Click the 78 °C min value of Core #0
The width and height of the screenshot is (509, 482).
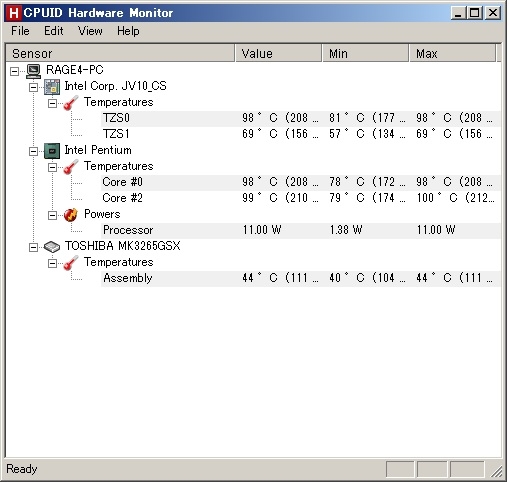coord(367,182)
